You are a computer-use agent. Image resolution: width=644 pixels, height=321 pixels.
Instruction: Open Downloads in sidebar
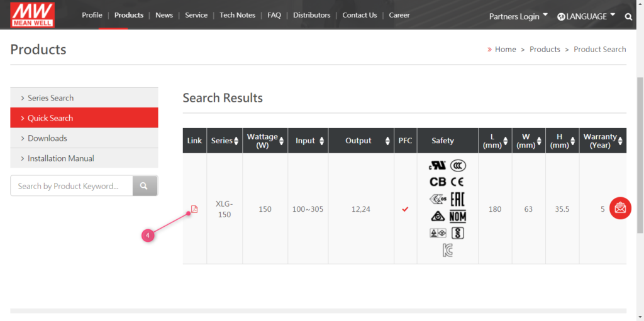tap(84, 138)
